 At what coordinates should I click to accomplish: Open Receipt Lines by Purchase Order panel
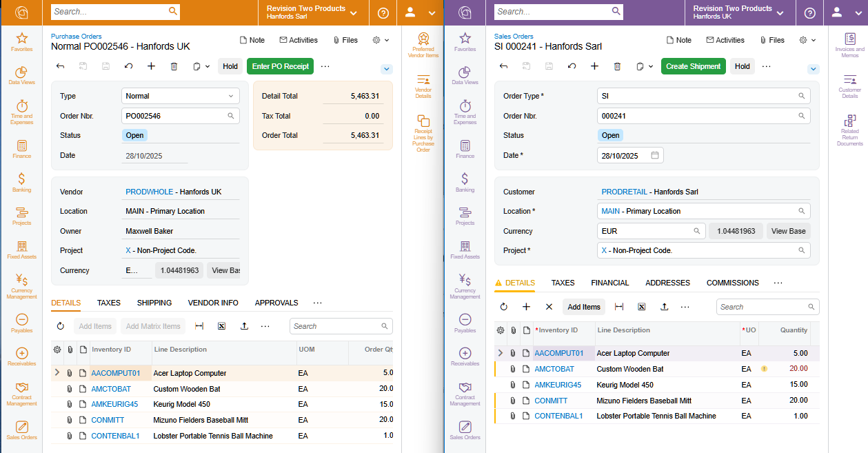click(x=422, y=131)
